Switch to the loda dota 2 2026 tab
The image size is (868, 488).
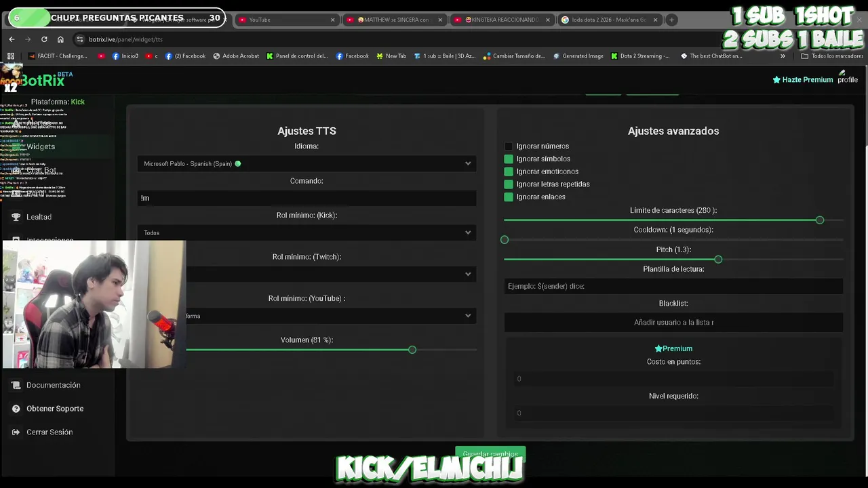pos(609,20)
